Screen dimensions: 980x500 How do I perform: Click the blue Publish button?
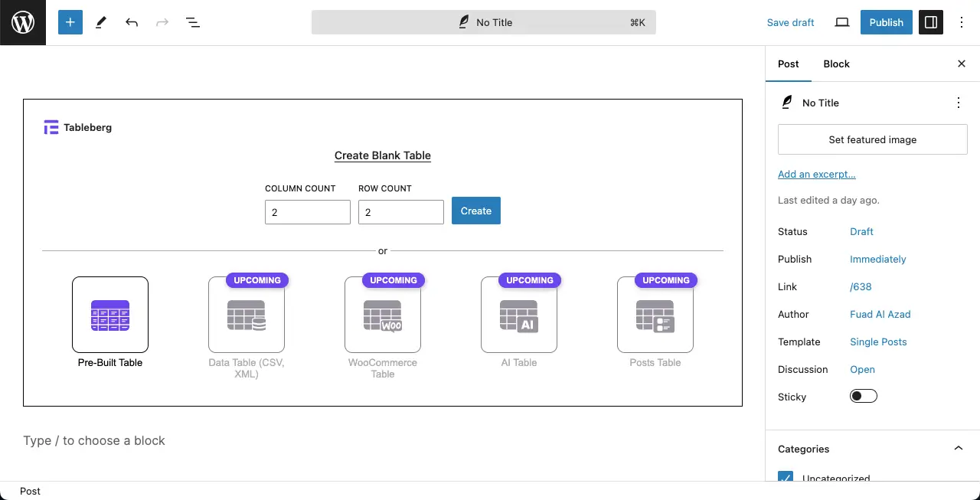pyautogui.click(x=887, y=22)
